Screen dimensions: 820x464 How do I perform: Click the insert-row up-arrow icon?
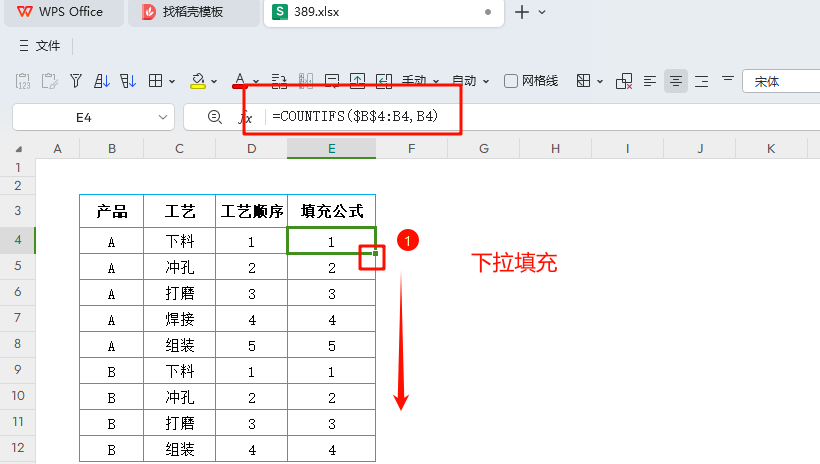pos(357,81)
